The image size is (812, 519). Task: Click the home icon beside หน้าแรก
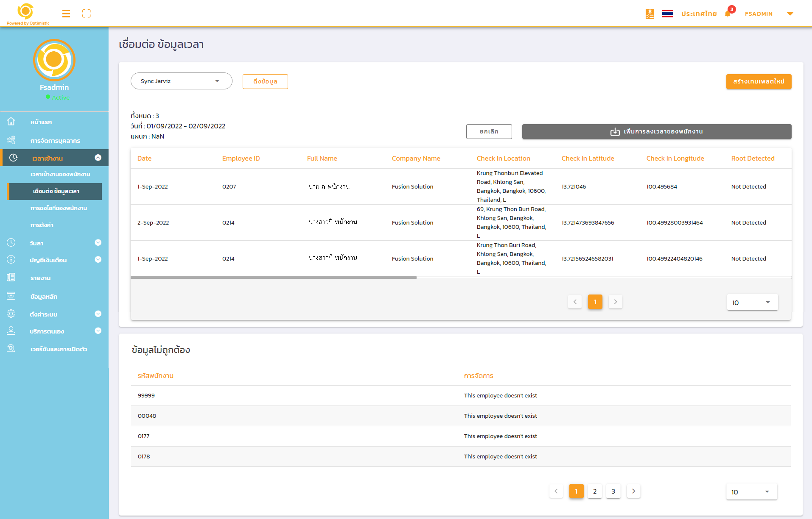pyautogui.click(x=11, y=121)
